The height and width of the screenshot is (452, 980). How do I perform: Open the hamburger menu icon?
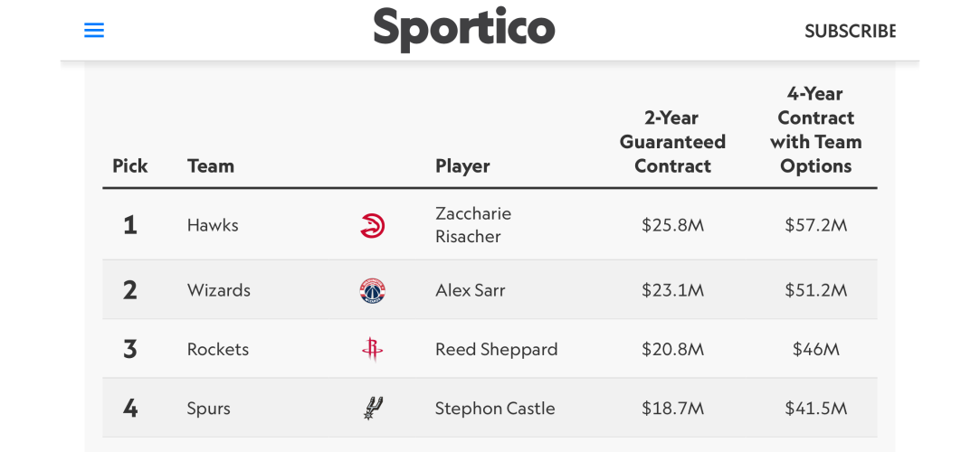click(x=94, y=30)
